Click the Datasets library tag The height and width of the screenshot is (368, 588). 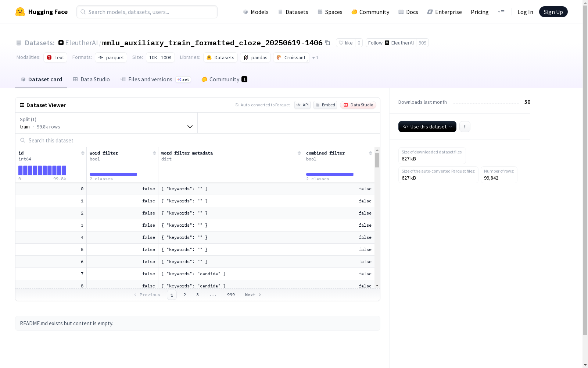[x=220, y=57]
